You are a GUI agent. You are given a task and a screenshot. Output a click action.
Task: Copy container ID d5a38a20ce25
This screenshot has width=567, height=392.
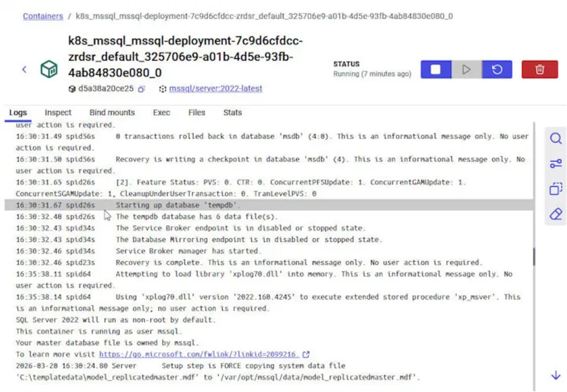tap(141, 89)
